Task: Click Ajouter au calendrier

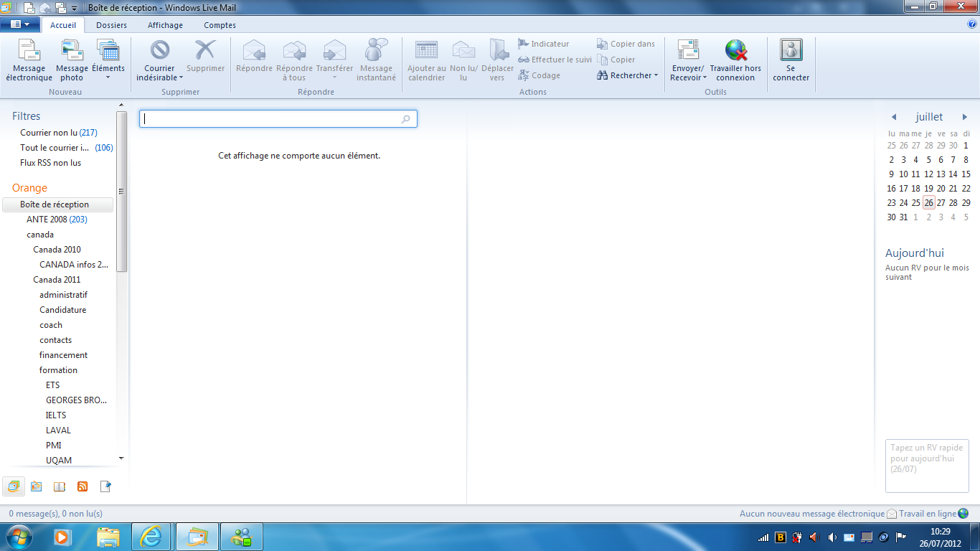Action: (426, 60)
